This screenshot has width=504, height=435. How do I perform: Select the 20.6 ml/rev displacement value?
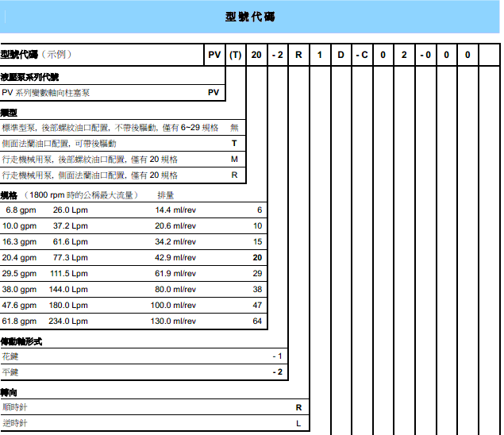point(175,226)
